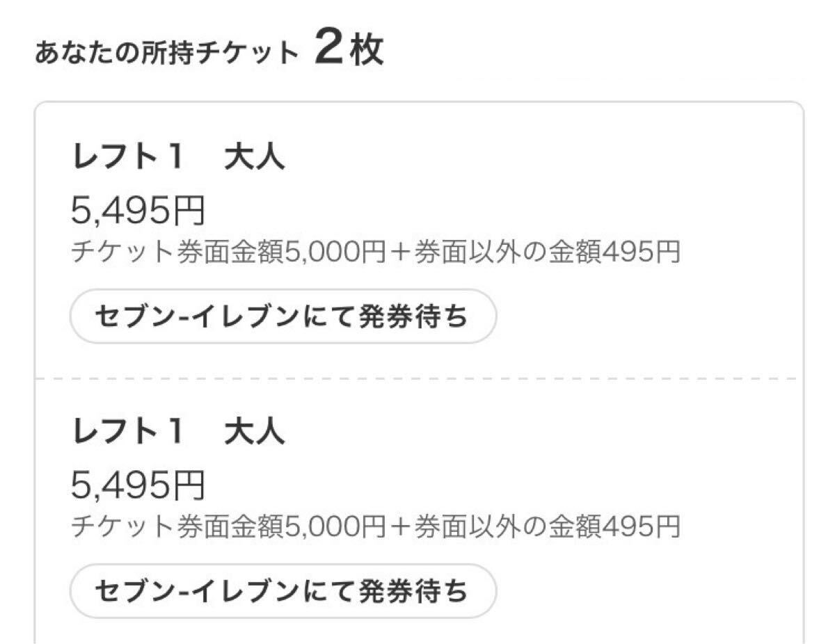
Task: Click the 枚 character beside the count
Action: (367, 51)
